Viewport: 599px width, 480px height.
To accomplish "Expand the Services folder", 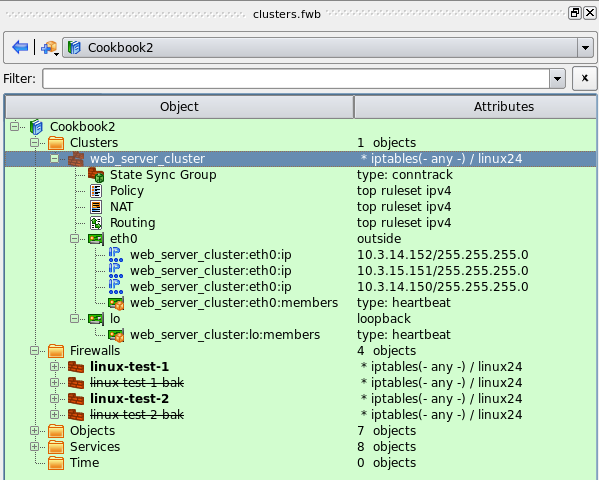I will (34, 447).
